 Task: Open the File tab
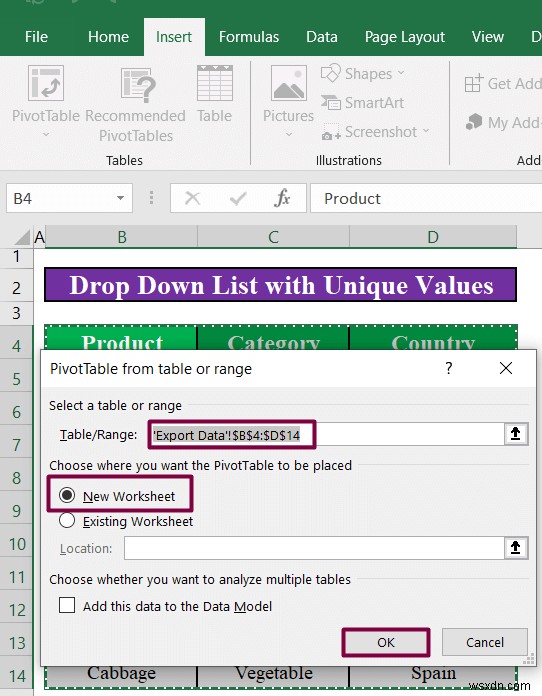(x=36, y=36)
